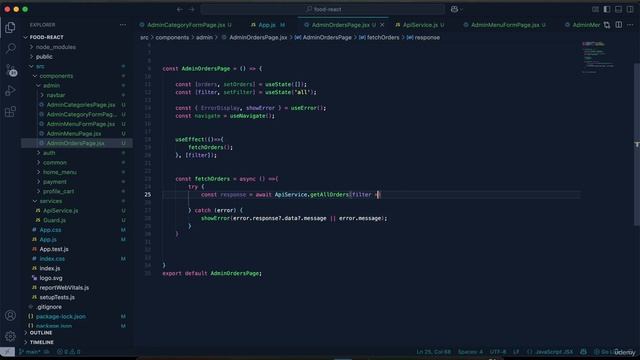The width and height of the screenshot is (640, 360).
Task: Open AdminMenuFormPage.jsx in the explorer
Action: pyautogui.click(x=81, y=124)
